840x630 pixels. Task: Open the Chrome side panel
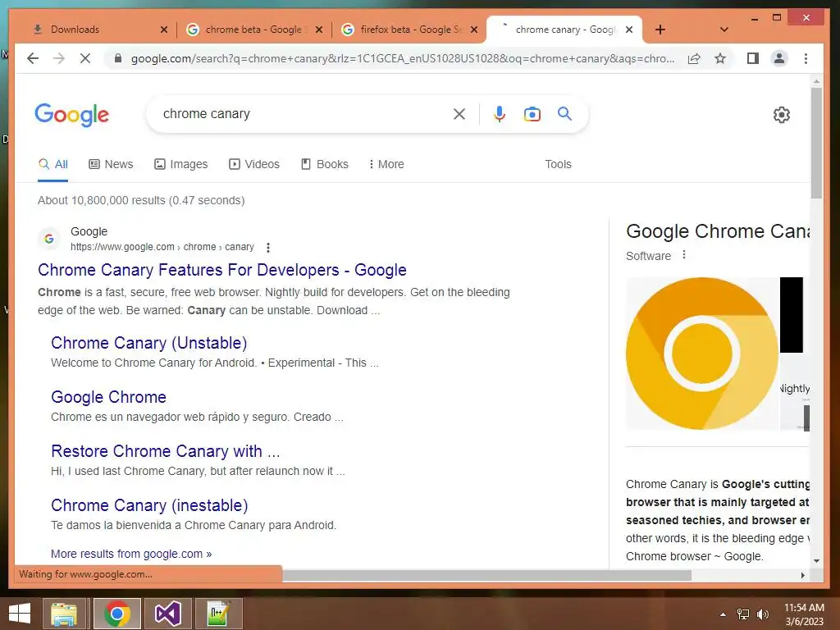point(753,58)
